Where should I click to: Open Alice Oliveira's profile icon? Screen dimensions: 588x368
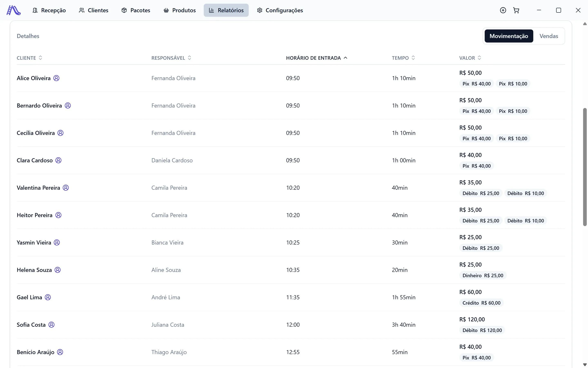[56, 78]
